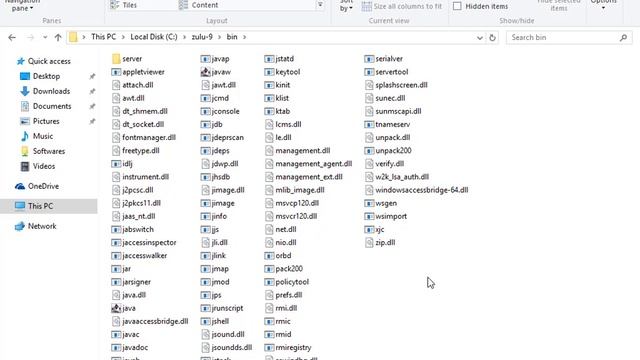Select the file msvcp120.dll
The image size is (640, 360).
click(x=292, y=203)
